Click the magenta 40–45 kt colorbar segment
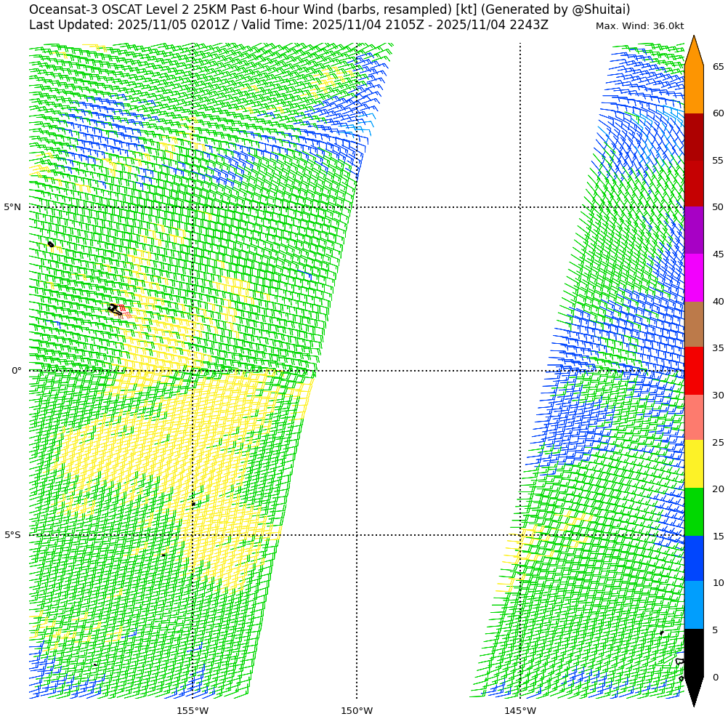Image resolution: width=728 pixels, height=719 pixels. tap(694, 277)
